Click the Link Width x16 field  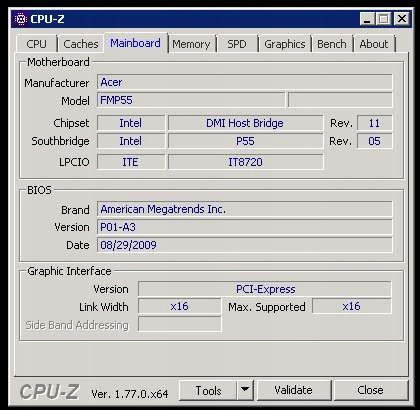179,306
